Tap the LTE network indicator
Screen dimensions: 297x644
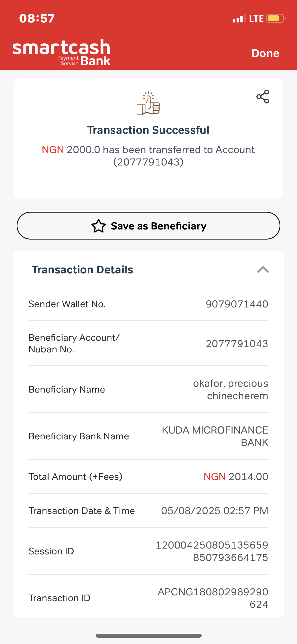pyautogui.click(x=256, y=19)
